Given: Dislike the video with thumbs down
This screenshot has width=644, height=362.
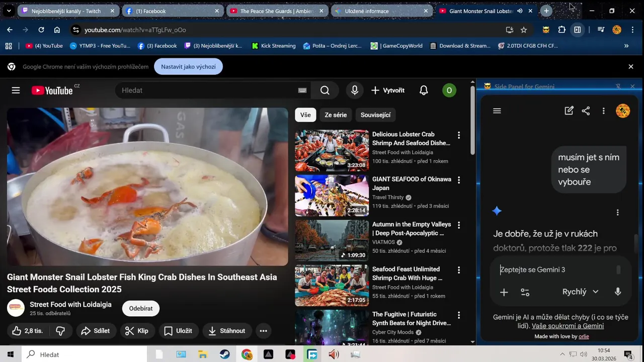Looking at the screenshot, I should point(60,331).
